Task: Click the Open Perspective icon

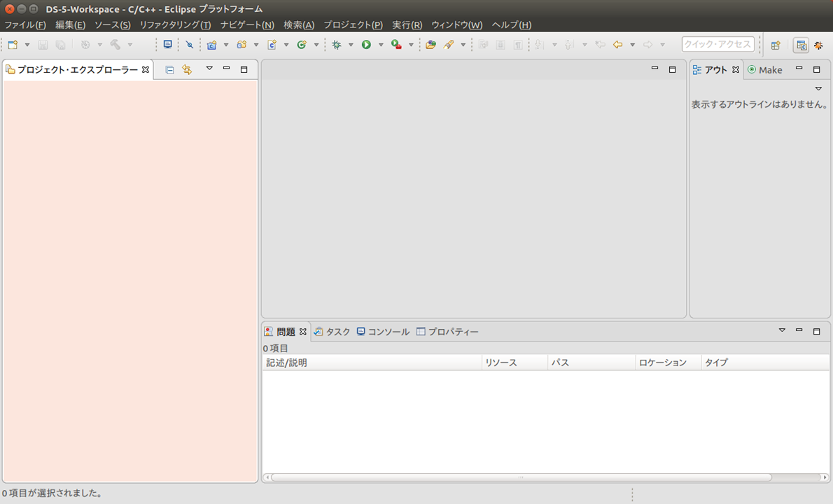Action: [x=776, y=45]
